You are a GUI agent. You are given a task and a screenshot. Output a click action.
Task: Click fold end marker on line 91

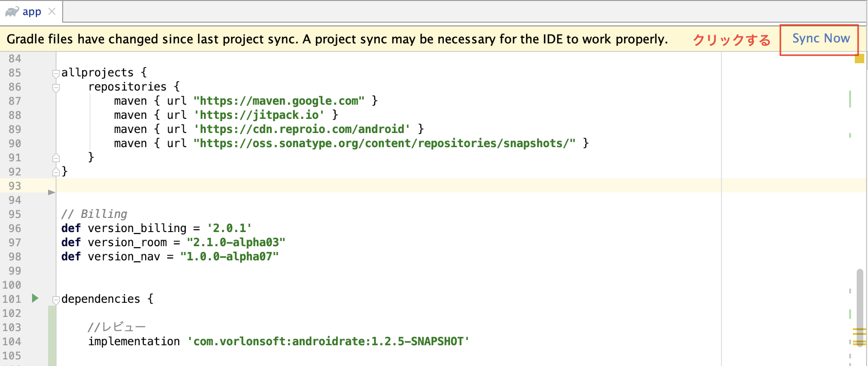[56, 158]
